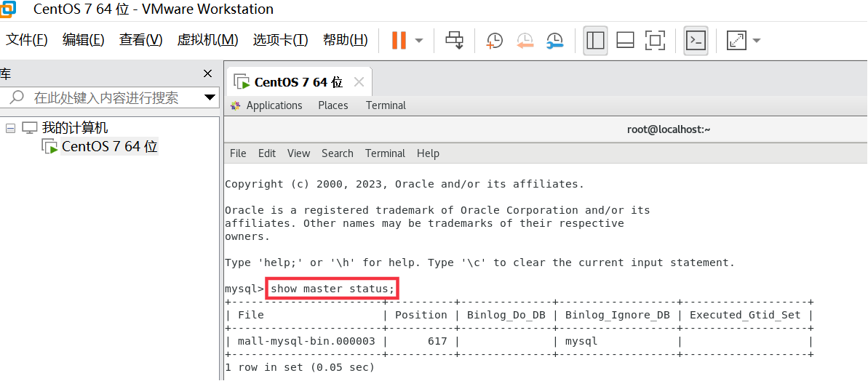Close the library panel with the X
This screenshot has width=868, height=381.
tap(207, 73)
